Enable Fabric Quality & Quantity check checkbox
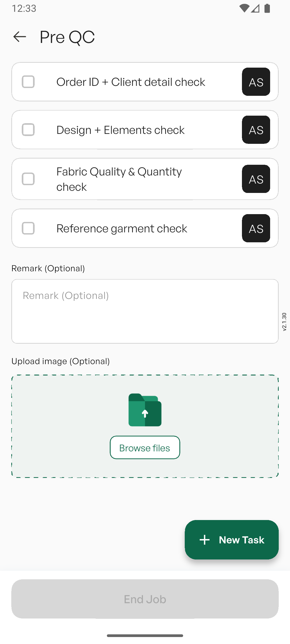The height and width of the screenshot is (644, 290). 28,179
